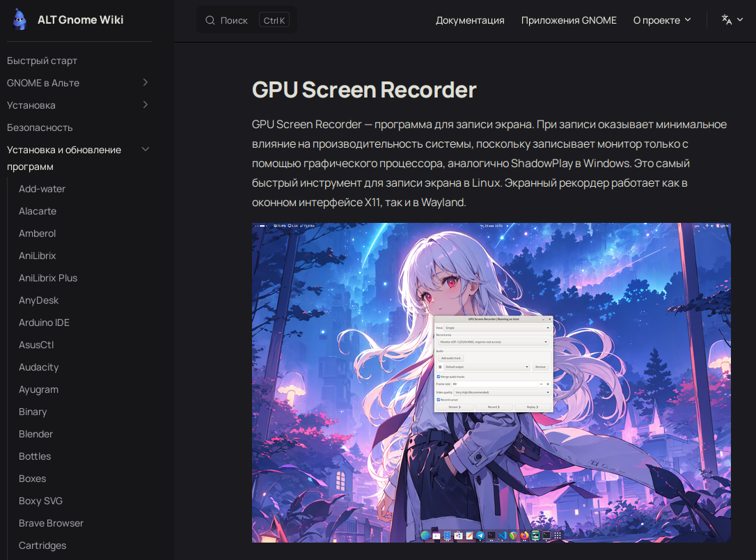Open the Binary sidebar entry
This screenshot has width=756, height=560.
(x=33, y=412)
